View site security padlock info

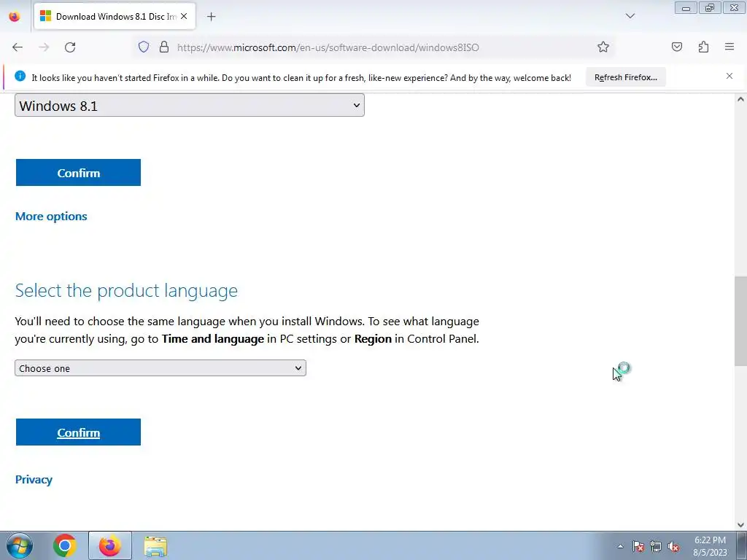(164, 47)
